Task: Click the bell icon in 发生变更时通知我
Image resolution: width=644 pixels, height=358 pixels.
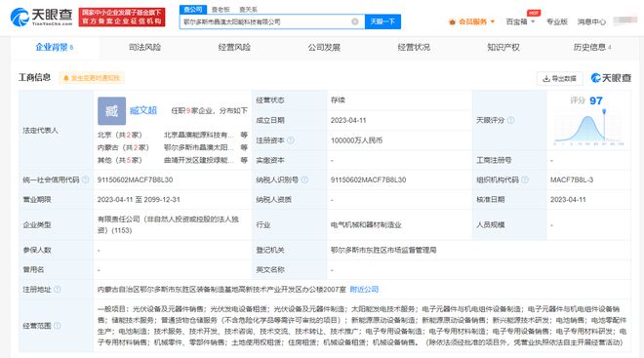Action: (65, 78)
